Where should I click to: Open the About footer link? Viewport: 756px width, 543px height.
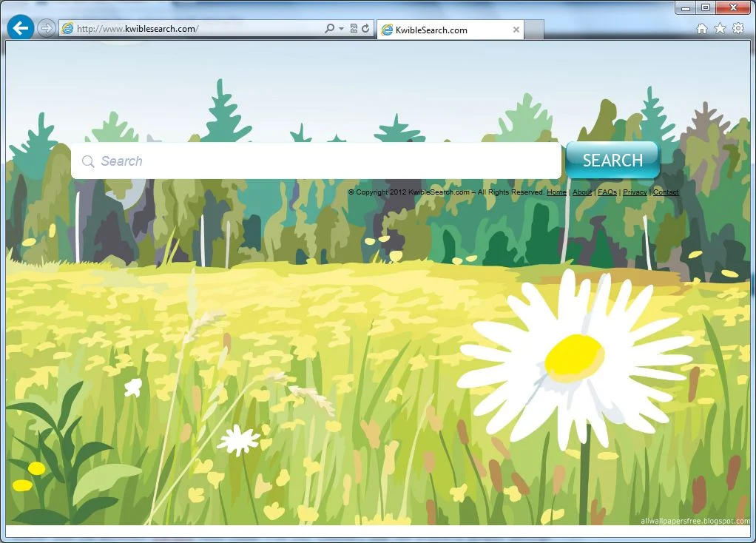[x=582, y=192]
